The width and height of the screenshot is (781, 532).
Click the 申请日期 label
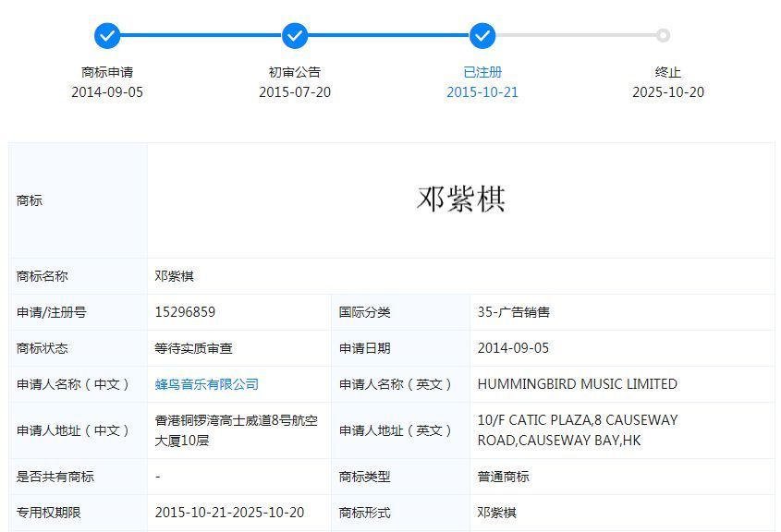point(364,348)
